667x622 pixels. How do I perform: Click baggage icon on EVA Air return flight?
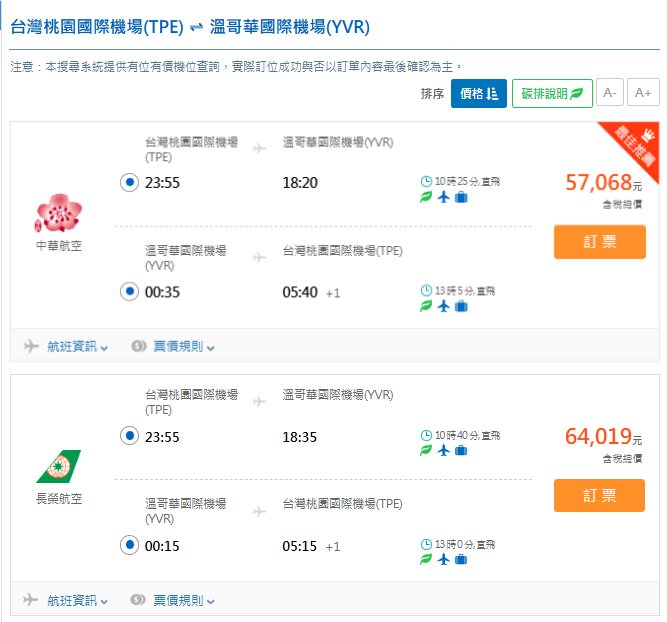pos(461,560)
